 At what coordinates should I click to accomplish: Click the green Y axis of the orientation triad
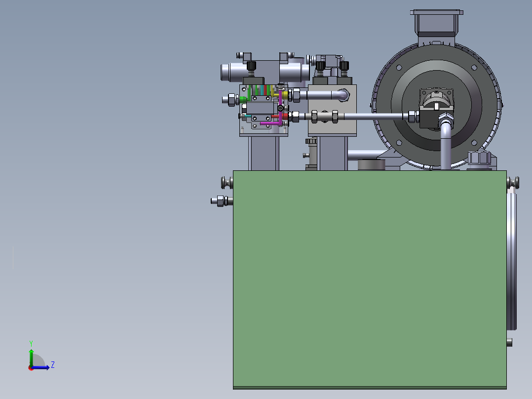(x=31, y=358)
